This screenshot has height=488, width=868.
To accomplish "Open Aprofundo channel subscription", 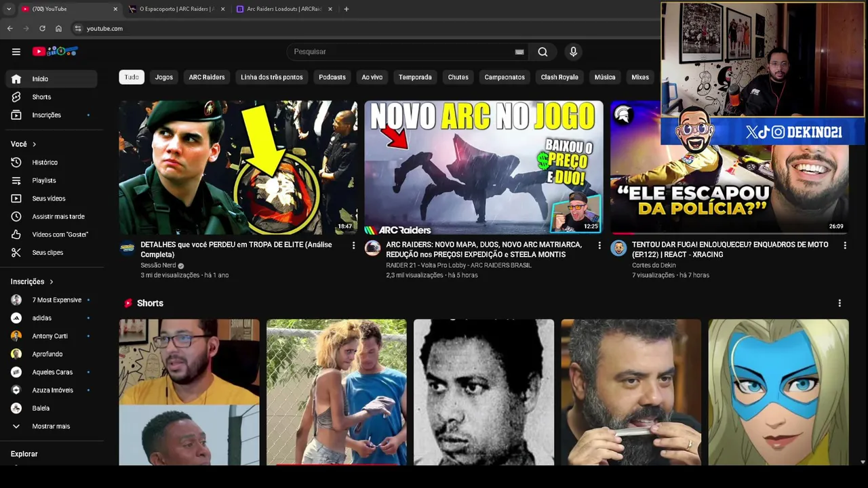I will coord(51,354).
